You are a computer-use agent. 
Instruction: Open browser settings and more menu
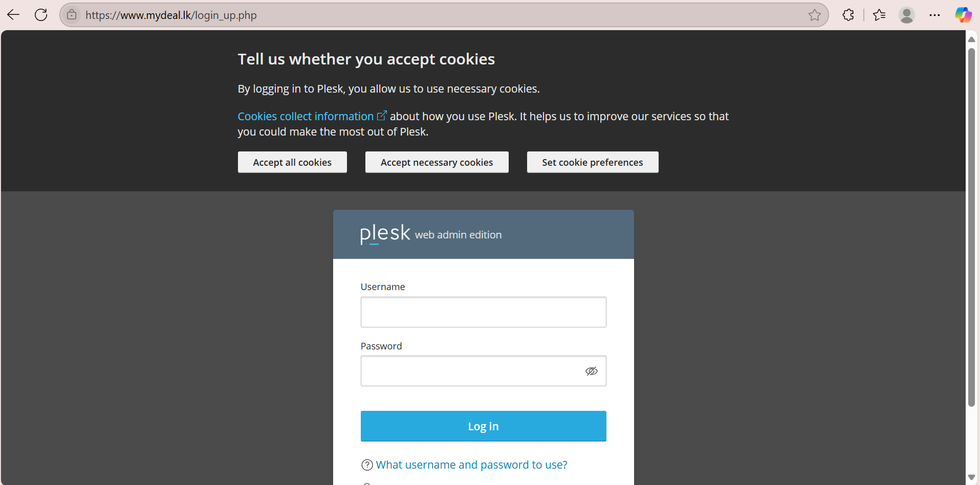[x=934, y=15]
